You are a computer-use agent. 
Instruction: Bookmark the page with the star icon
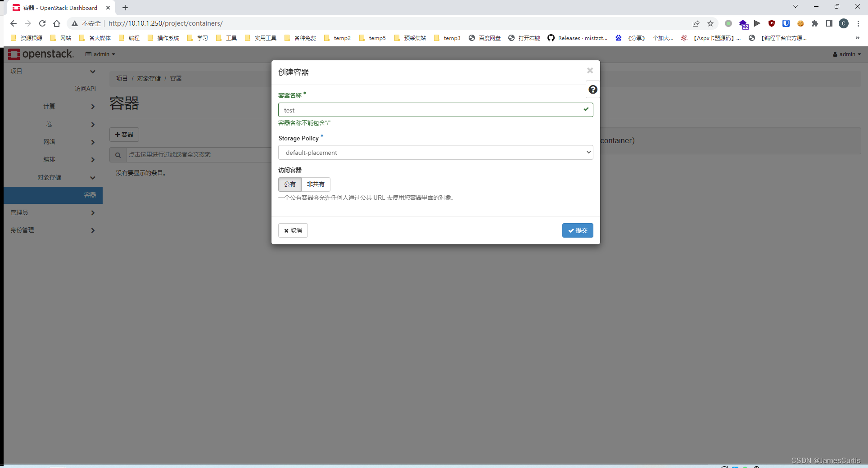[x=710, y=23]
